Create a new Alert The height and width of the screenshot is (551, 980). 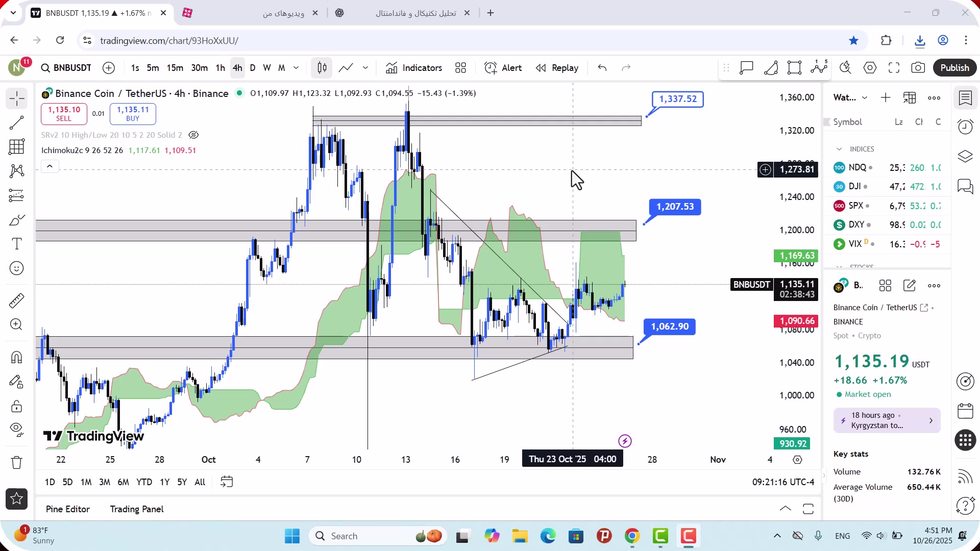click(503, 68)
